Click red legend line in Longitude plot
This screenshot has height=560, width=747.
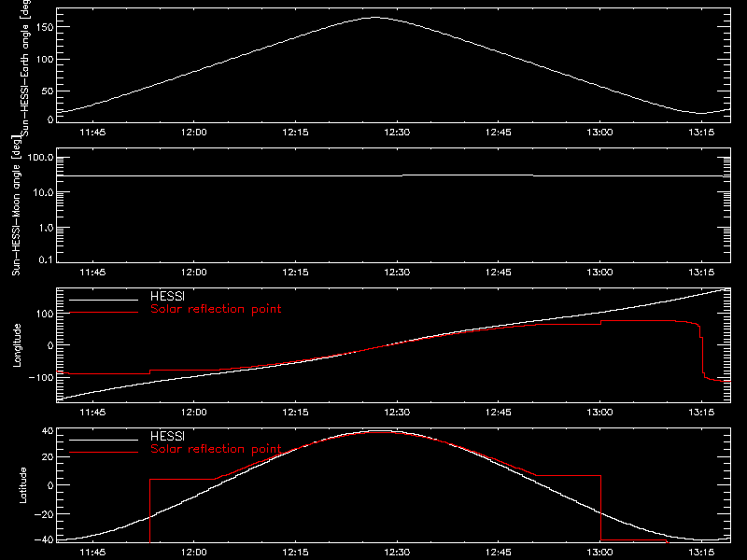[x=104, y=313]
